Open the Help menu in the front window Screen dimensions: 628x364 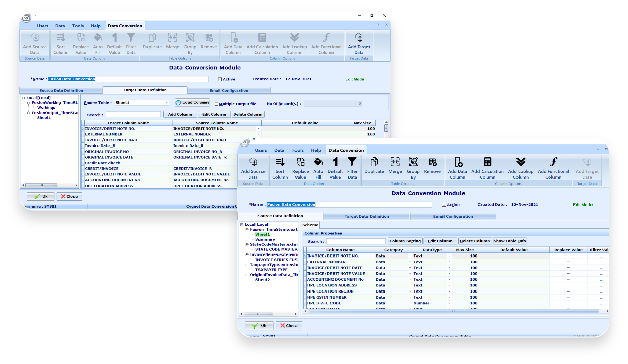[x=316, y=150]
